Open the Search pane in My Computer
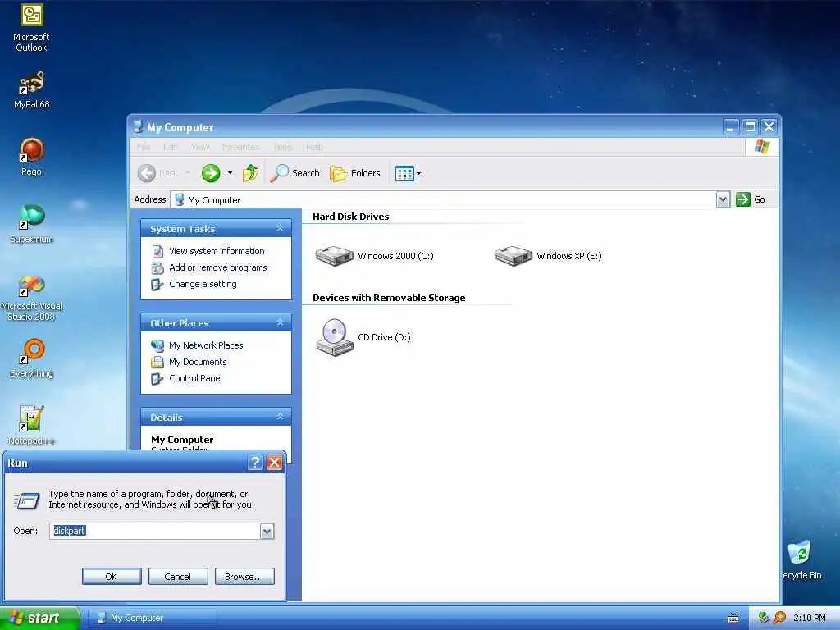This screenshot has height=630, width=840. [x=294, y=173]
